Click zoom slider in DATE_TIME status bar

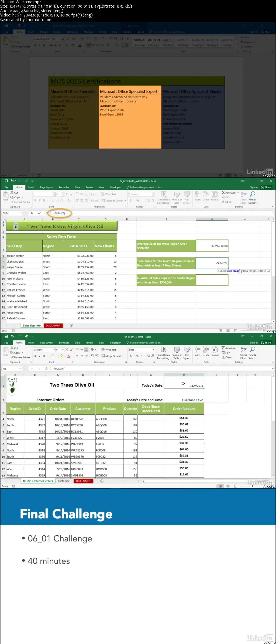[x=253, y=486]
